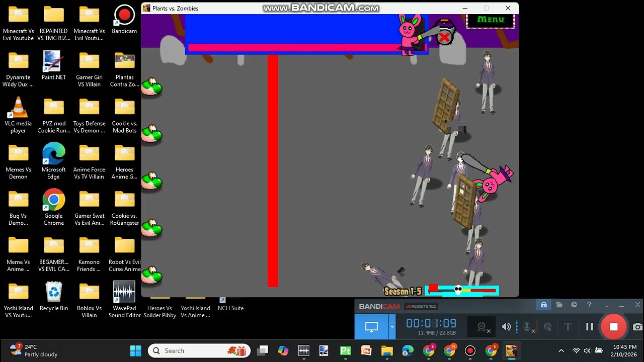Open the weather widget showing 24°C

coord(34,350)
